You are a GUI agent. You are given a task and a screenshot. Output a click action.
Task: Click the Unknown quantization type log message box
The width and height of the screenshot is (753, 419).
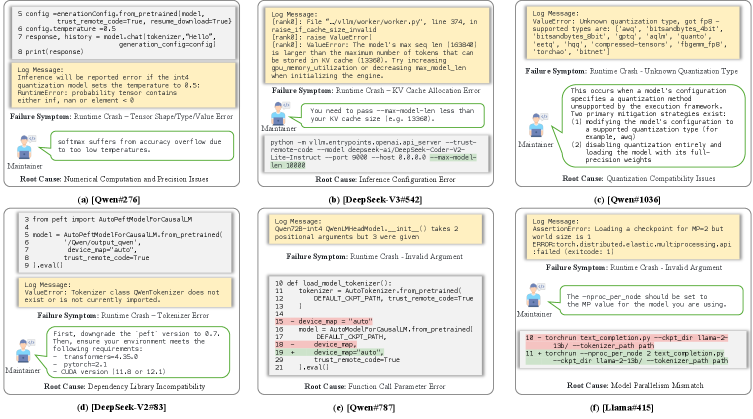click(x=627, y=33)
